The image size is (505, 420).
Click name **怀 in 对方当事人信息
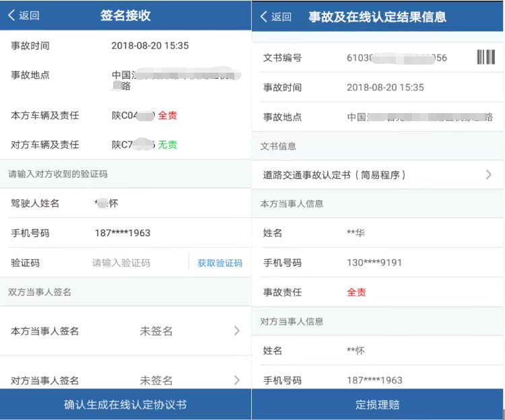[x=356, y=351]
